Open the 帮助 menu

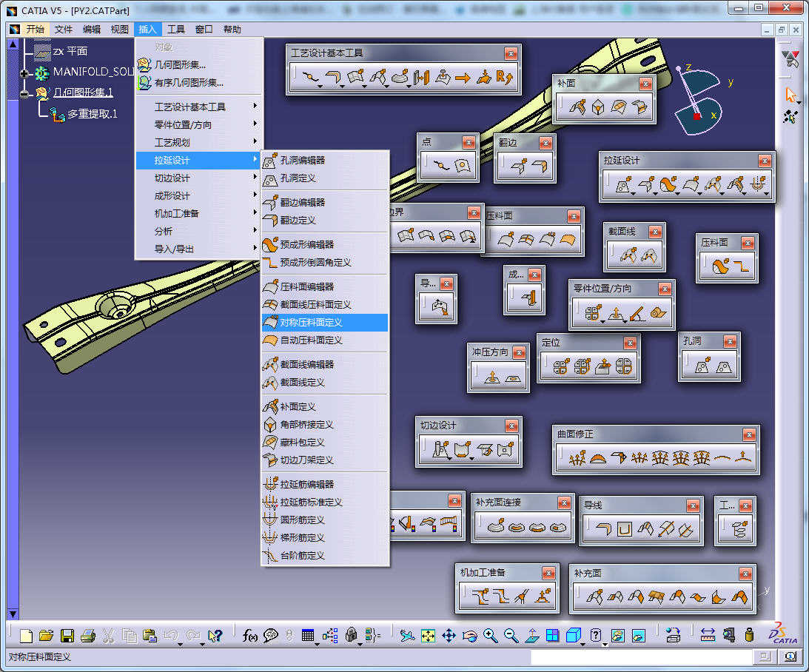pos(232,30)
